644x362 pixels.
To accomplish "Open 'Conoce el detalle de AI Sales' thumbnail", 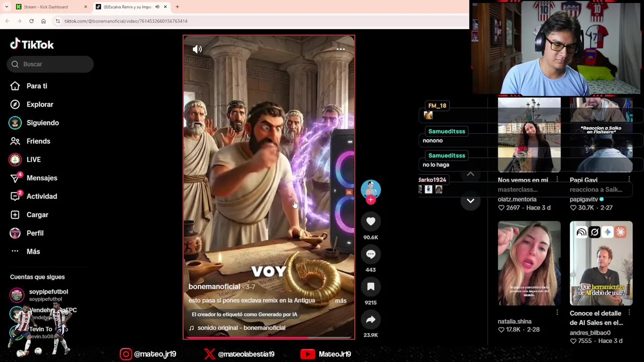I will click(x=601, y=263).
